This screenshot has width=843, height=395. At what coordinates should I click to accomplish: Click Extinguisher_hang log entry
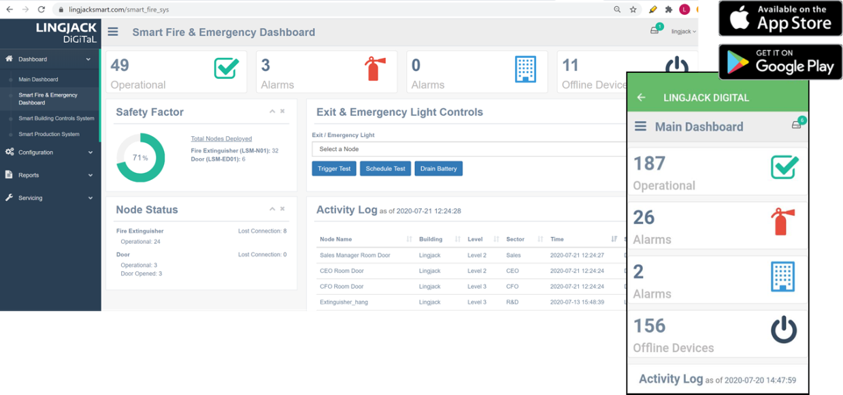[x=471, y=302]
